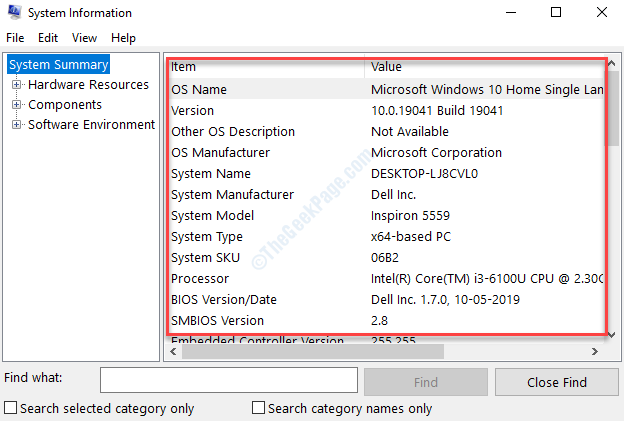Open the View menu

click(x=84, y=38)
